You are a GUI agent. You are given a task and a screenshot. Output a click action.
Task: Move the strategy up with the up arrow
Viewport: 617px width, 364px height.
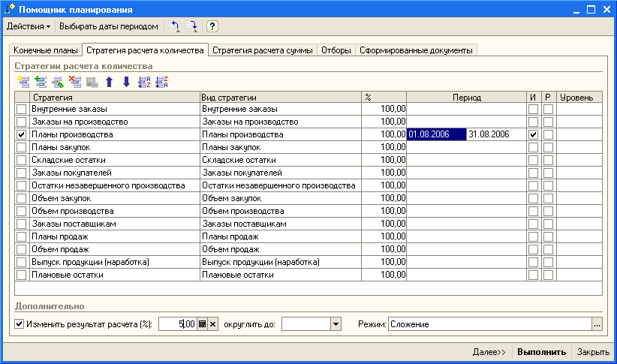[110, 82]
